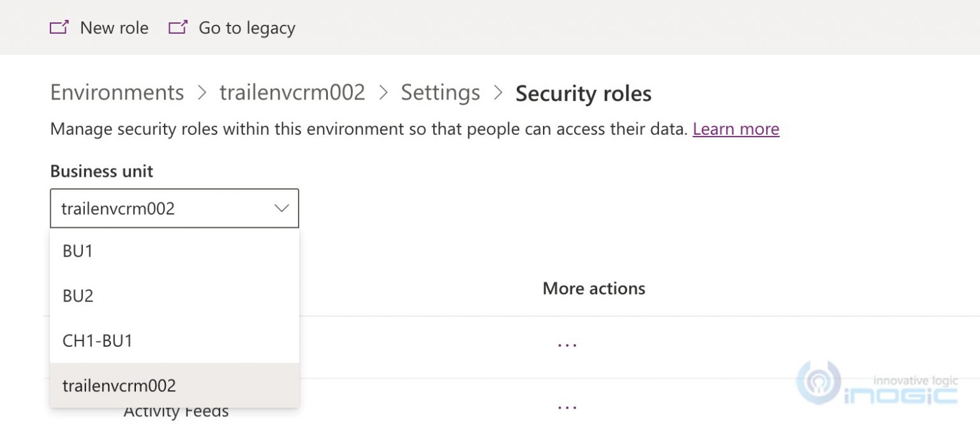Click the Learn more link
The height and width of the screenshot is (424, 980).
click(735, 129)
